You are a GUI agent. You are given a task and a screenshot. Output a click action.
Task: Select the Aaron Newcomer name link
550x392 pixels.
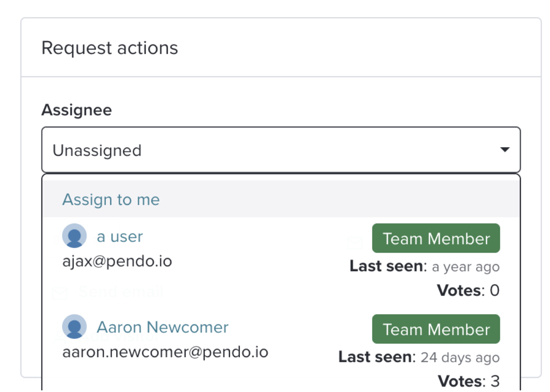point(163,327)
